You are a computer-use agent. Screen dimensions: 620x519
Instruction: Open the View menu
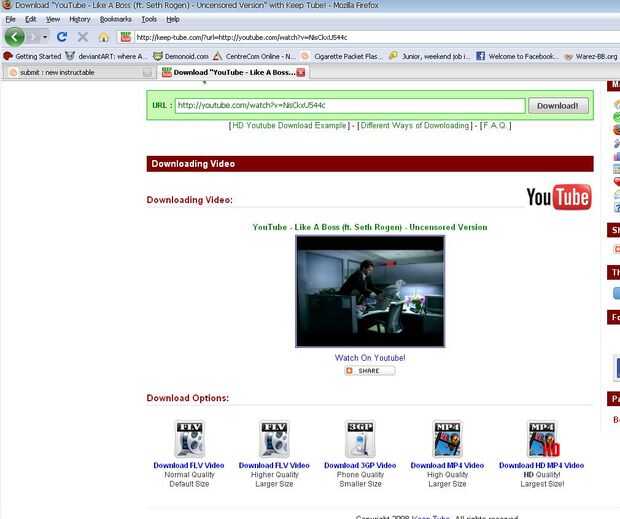[x=53, y=19]
